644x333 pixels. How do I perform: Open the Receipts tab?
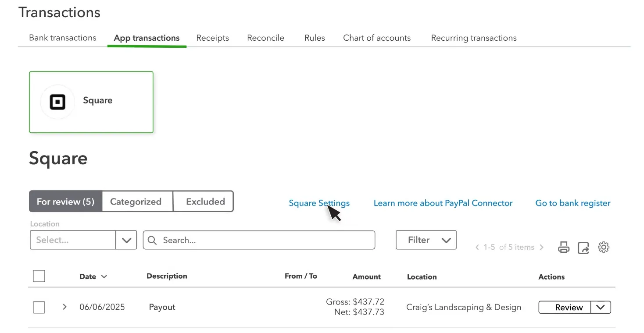pyautogui.click(x=213, y=38)
